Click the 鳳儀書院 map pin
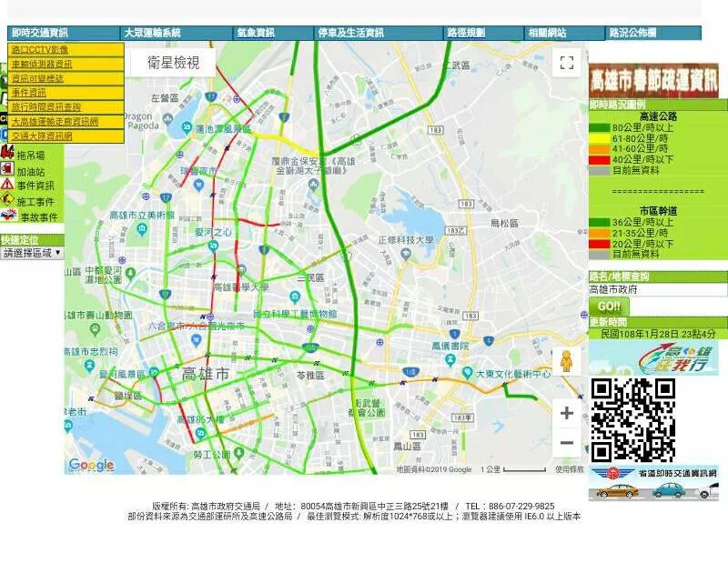Screen dimensions: 728x563 tap(450, 359)
